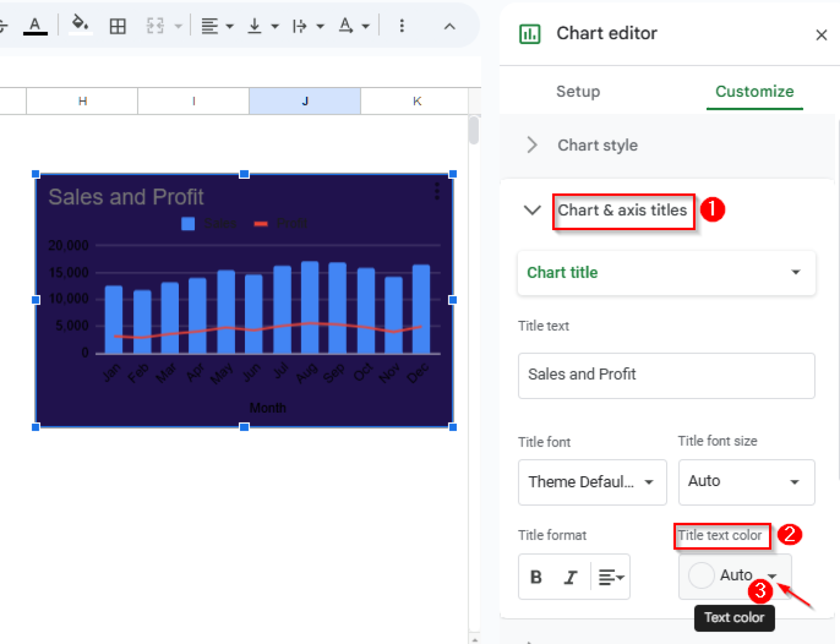The image size is (840, 644).
Task: Click the borders icon
Action: pyautogui.click(x=118, y=25)
